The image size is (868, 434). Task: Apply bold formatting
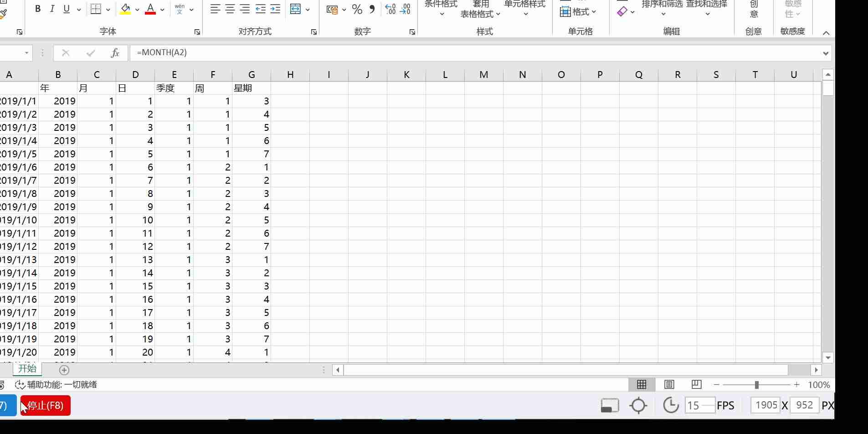(x=38, y=9)
